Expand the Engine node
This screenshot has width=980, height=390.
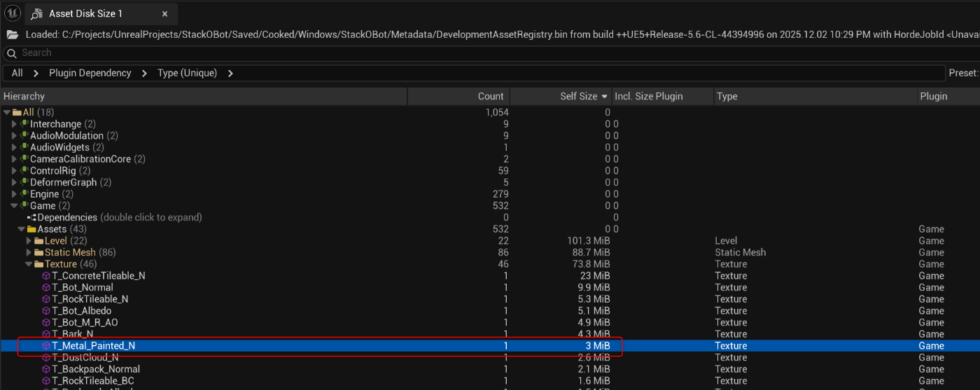coord(14,194)
